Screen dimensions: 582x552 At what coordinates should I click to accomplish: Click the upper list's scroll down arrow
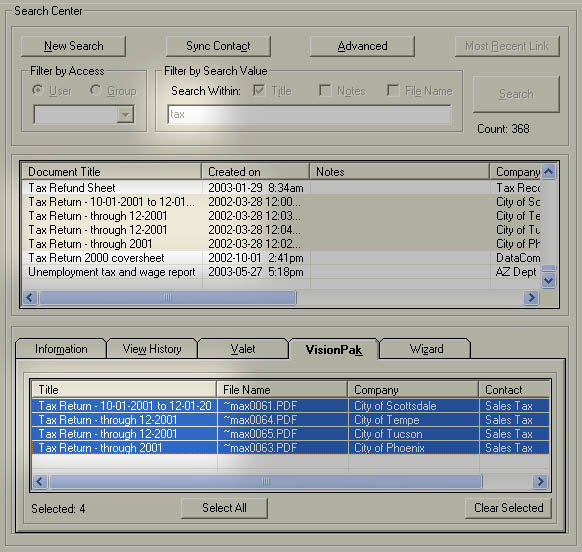pos(549,280)
